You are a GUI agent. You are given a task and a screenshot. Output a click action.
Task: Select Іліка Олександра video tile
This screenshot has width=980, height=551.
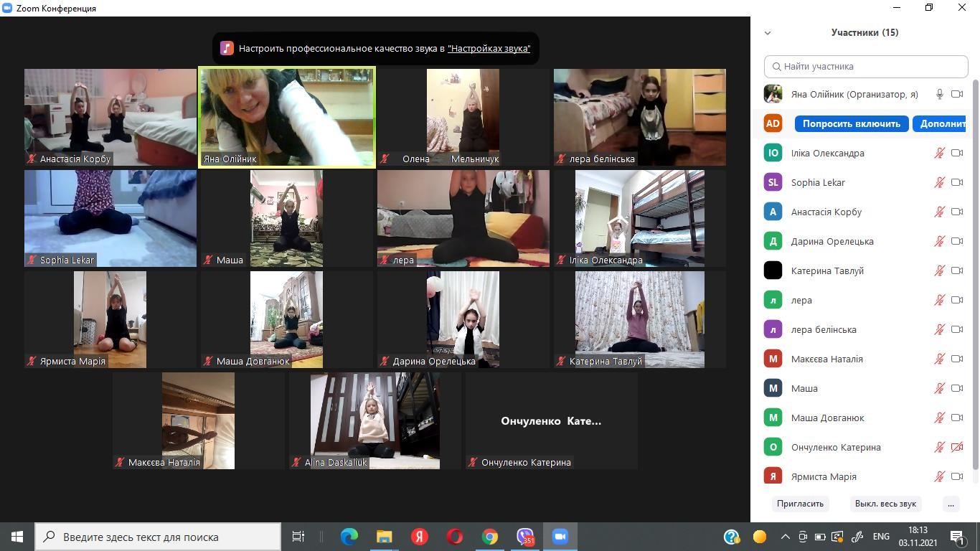pos(640,218)
